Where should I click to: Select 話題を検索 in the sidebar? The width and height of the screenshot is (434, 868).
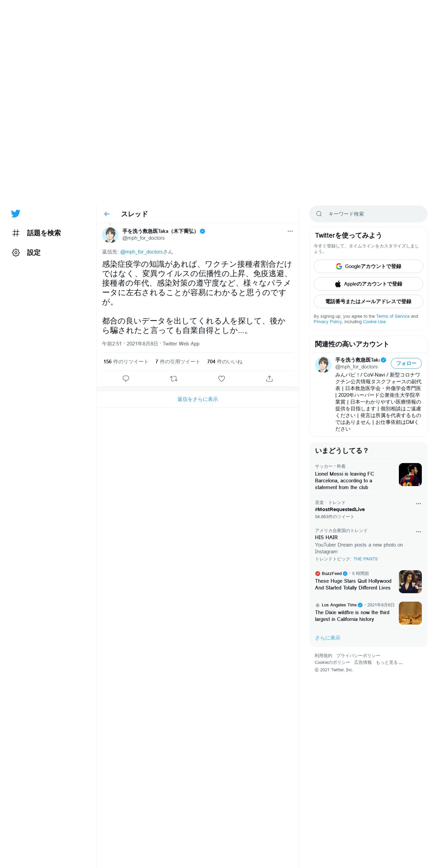pyautogui.click(x=44, y=233)
